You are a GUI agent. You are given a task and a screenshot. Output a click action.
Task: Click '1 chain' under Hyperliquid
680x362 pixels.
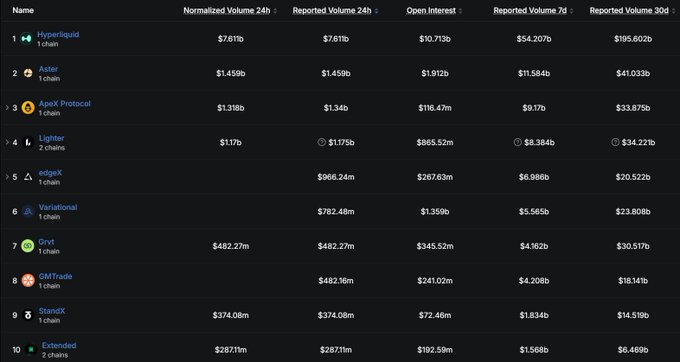click(x=48, y=44)
